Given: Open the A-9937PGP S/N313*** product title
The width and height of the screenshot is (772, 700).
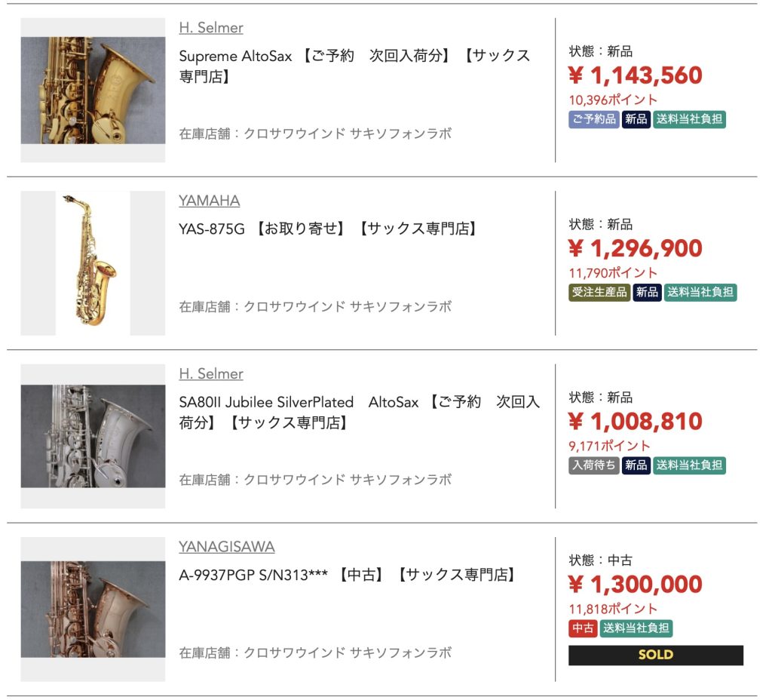Looking at the screenshot, I should [347, 575].
